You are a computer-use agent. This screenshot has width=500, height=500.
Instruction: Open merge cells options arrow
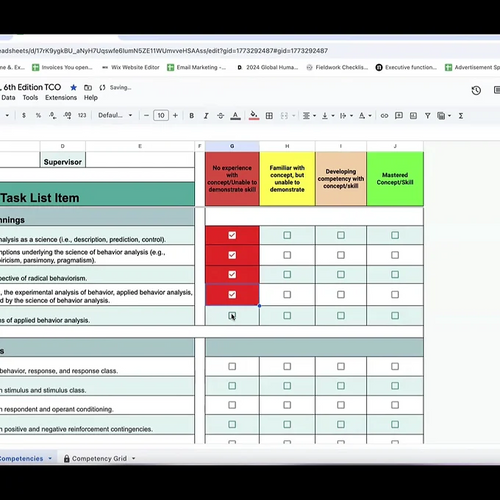coord(294,115)
